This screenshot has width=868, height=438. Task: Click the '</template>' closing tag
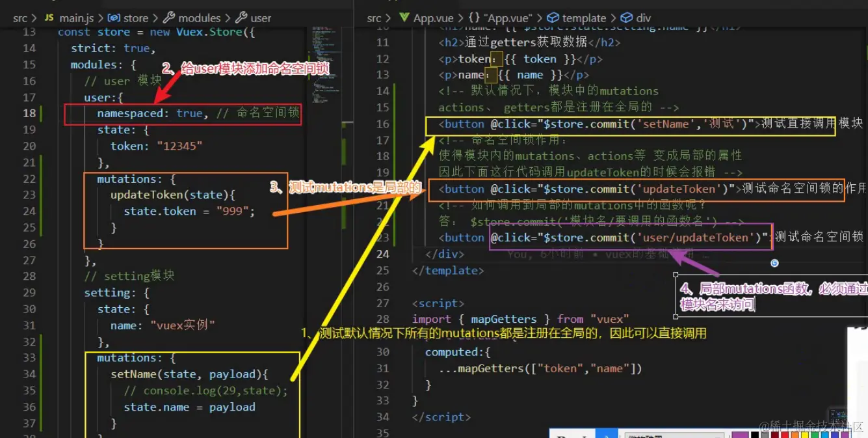pos(448,270)
